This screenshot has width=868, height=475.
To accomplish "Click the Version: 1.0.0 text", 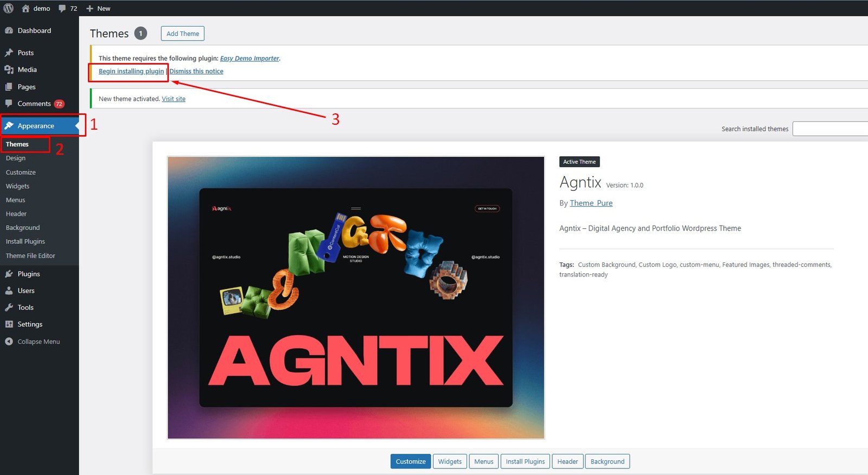I will 624,185.
